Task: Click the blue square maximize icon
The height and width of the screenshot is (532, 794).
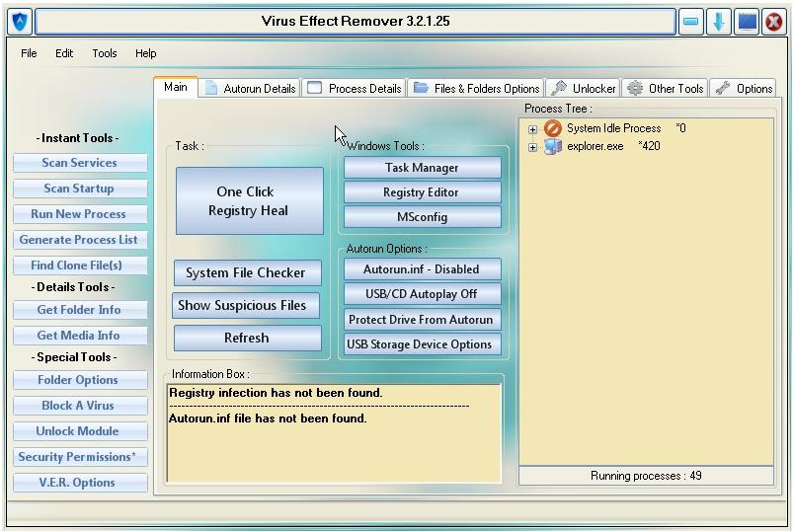Action: [x=747, y=22]
